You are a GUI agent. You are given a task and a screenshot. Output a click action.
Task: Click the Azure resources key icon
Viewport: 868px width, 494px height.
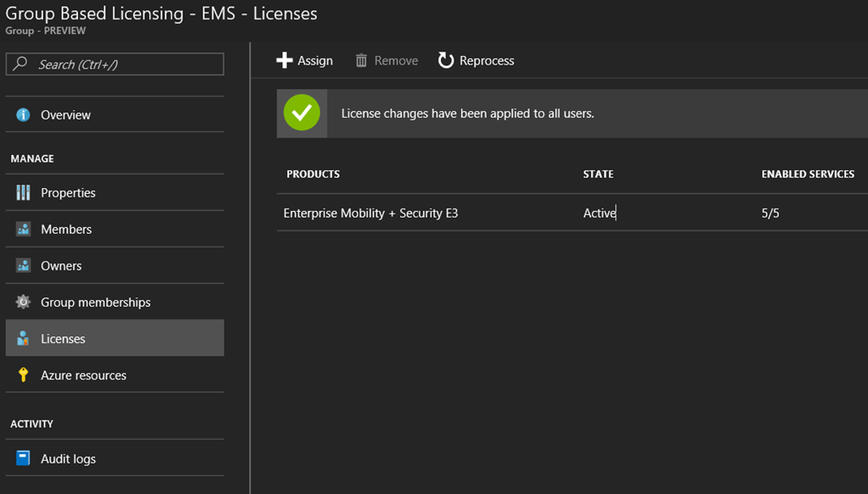click(x=23, y=375)
